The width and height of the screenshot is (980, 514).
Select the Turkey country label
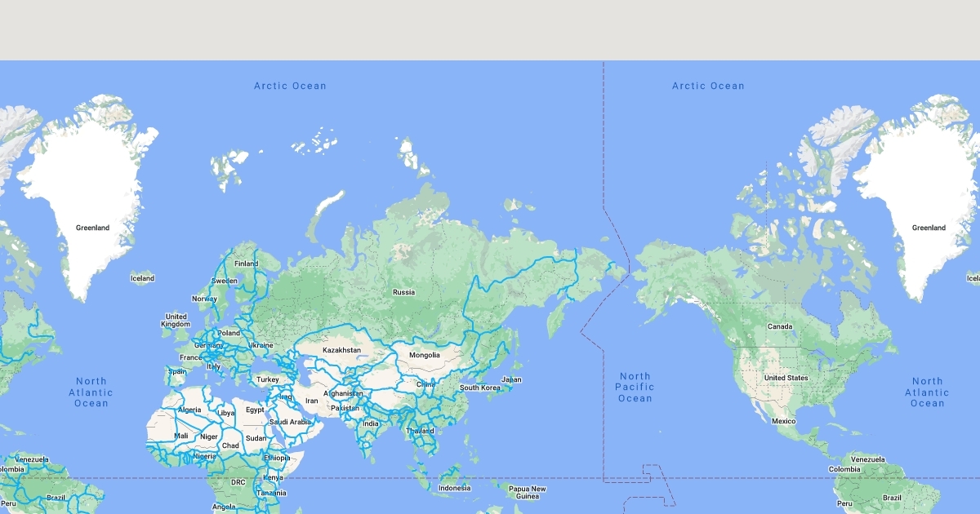267,379
